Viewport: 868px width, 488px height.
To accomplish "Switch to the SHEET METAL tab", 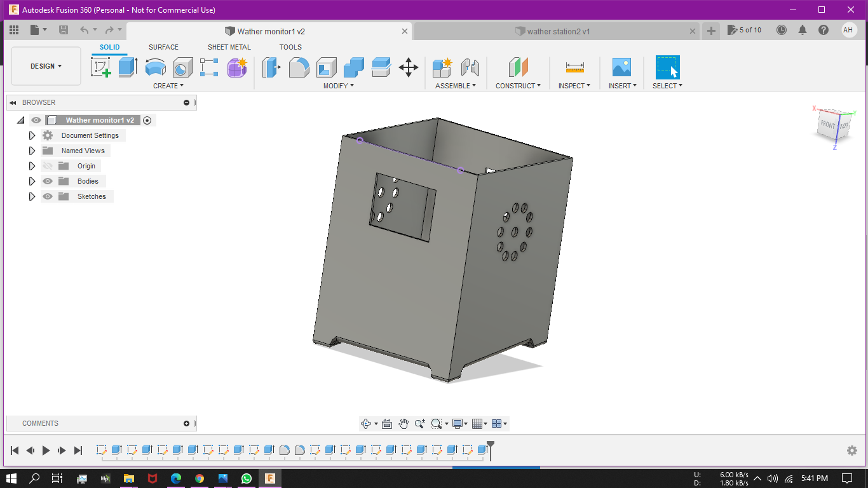I will (x=229, y=47).
